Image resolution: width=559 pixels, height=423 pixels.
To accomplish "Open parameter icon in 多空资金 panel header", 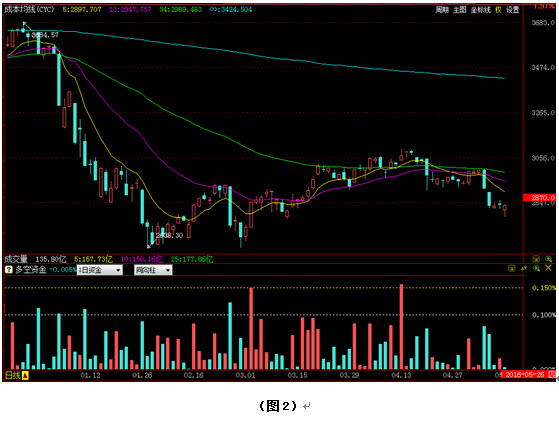I will click(x=512, y=268).
